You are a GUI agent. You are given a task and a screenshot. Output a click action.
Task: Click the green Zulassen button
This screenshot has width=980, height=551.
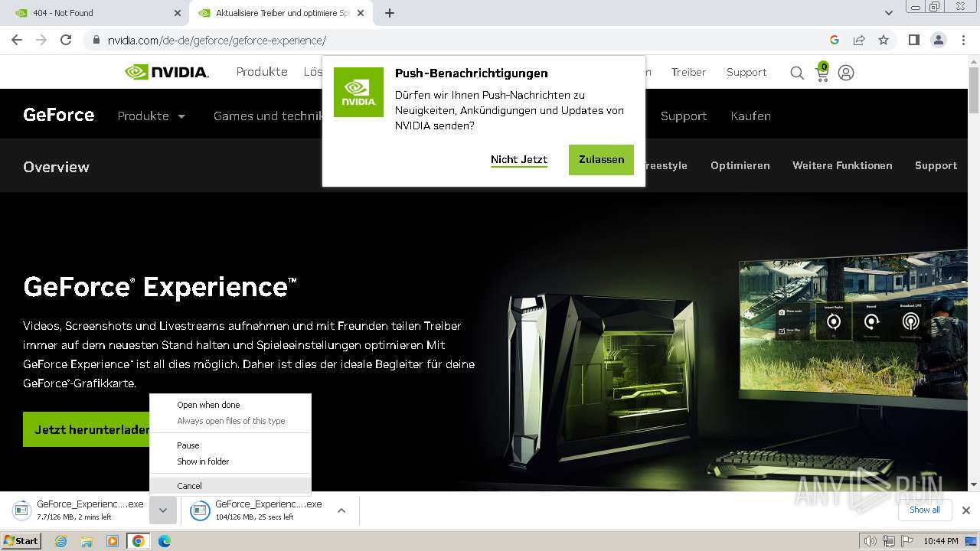tap(601, 159)
